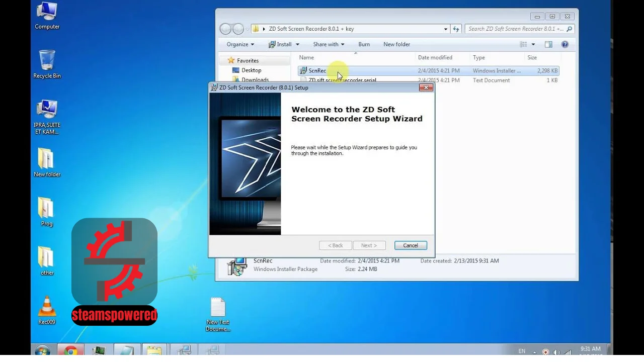Click the network signal tray icon
The width and height of the screenshot is (644, 362).
coord(568,352)
